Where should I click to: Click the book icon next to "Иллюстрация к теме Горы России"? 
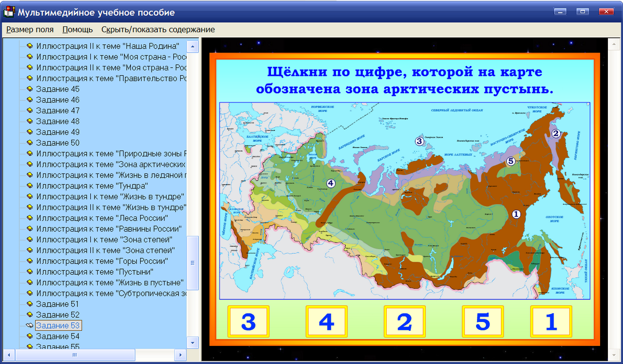click(30, 262)
